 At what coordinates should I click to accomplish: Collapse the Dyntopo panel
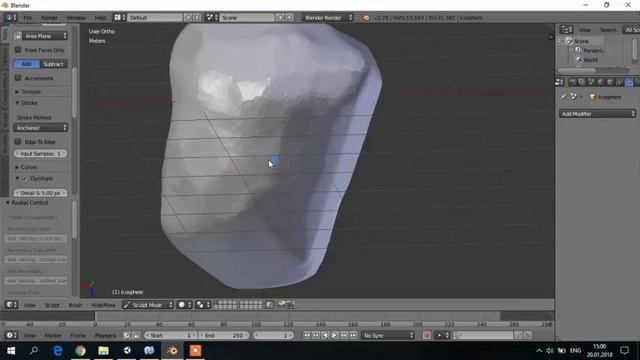[17, 178]
